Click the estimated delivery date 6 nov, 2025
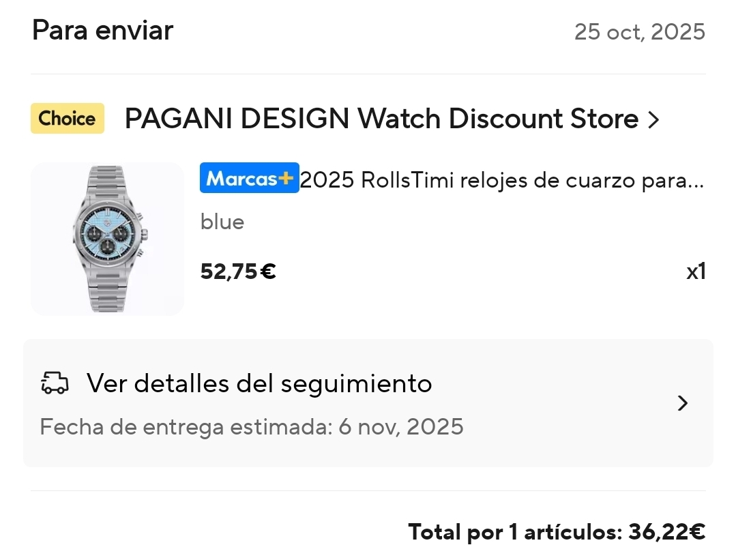The image size is (736, 560). click(401, 427)
